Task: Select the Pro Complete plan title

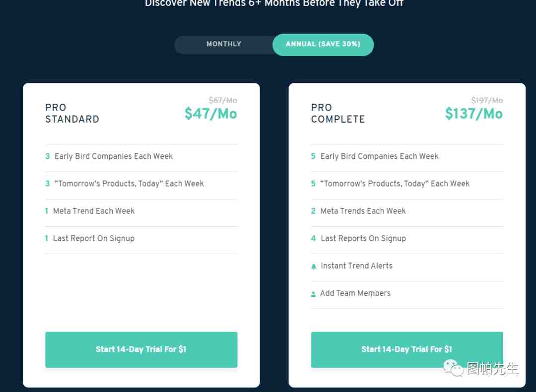Action: pyautogui.click(x=338, y=113)
